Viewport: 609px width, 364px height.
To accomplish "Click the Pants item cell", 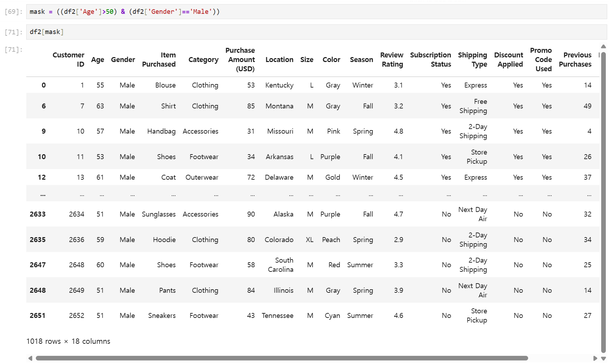I will coord(167,290).
